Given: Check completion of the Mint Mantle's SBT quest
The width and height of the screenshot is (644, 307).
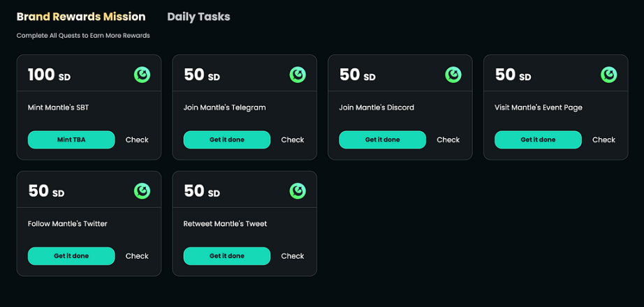Looking at the screenshot, I should (x=137, y=140).
